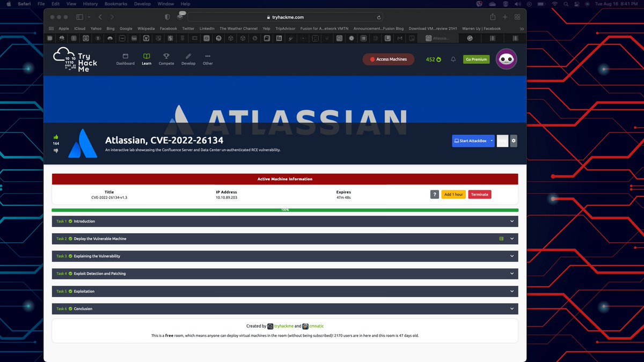Open the Develop nav item
644x362 pixels.
[188, 59]
